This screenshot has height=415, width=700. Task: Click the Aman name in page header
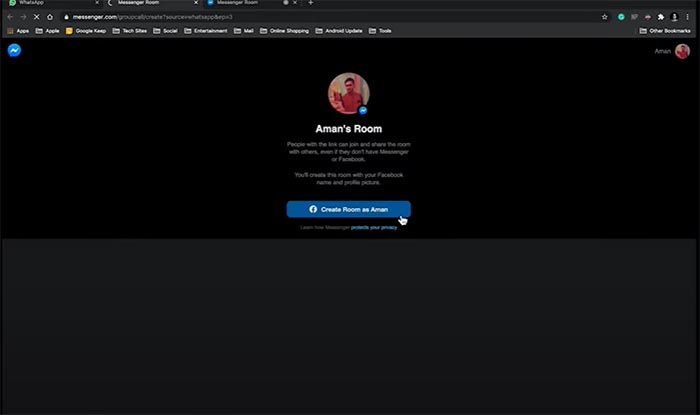(x=662, y=51)
